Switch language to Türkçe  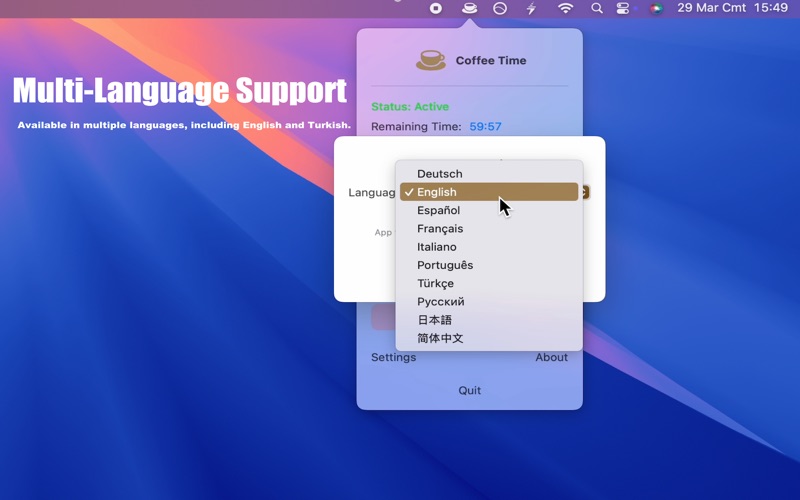pos(489,284)
